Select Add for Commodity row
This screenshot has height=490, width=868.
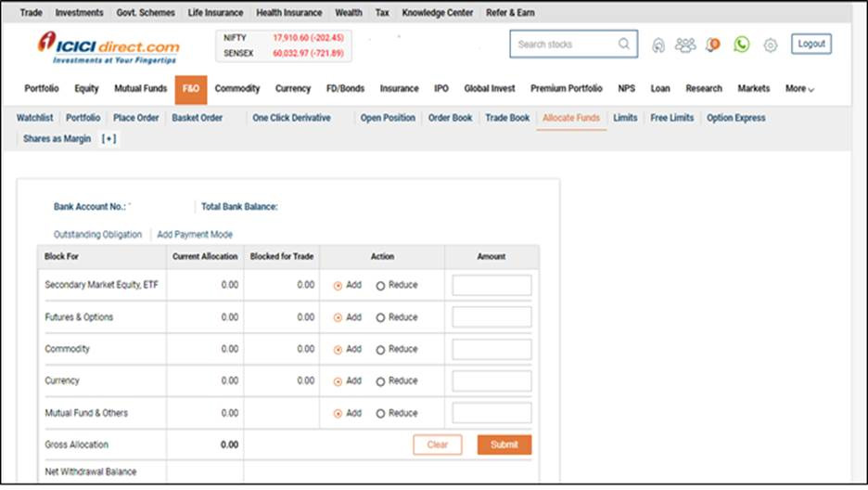coord(338,350)
